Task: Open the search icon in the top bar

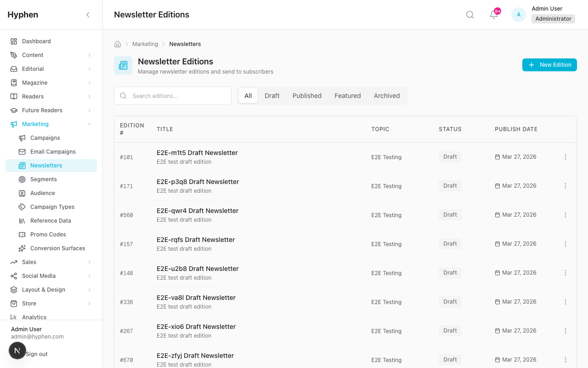Action: [469, 14]
